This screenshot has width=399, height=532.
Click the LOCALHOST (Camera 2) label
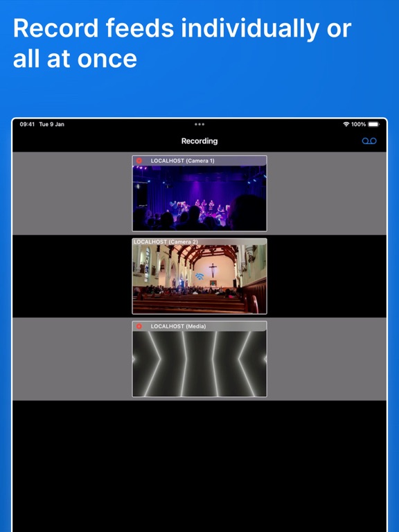166,242
